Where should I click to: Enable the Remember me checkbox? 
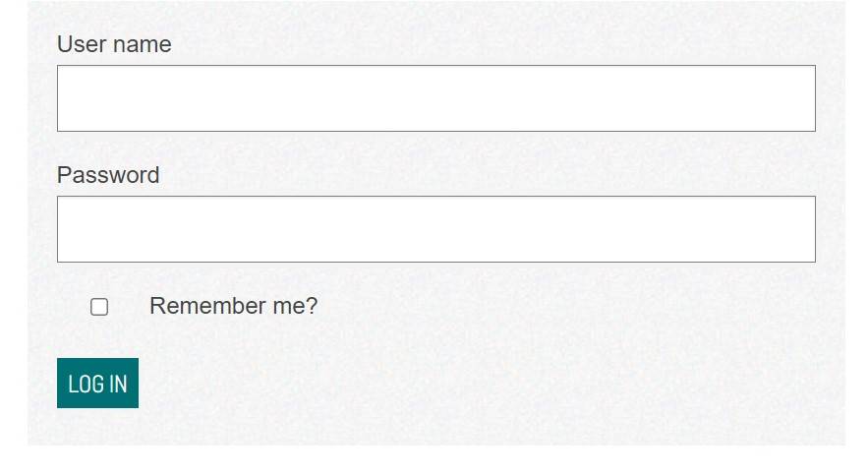99,307
